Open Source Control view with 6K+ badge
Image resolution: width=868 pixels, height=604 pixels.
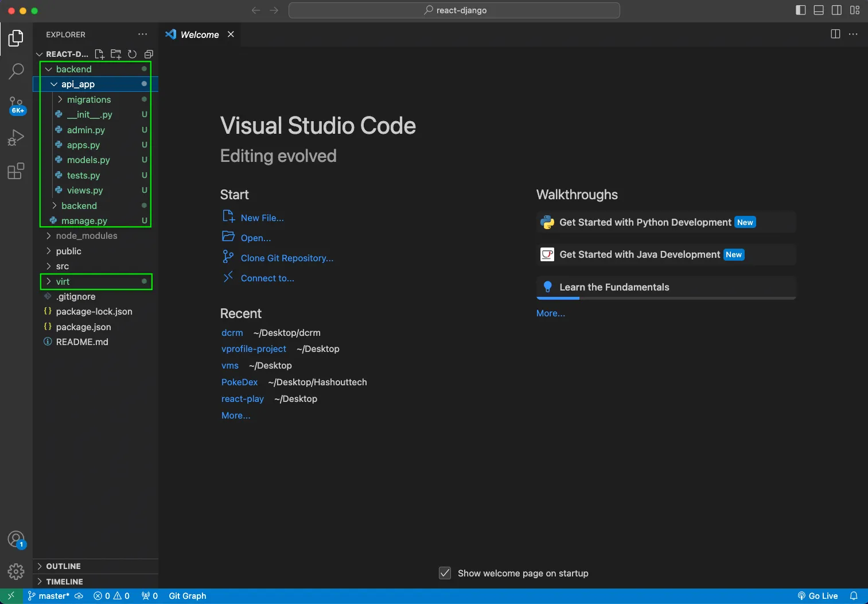coord(16,105)
